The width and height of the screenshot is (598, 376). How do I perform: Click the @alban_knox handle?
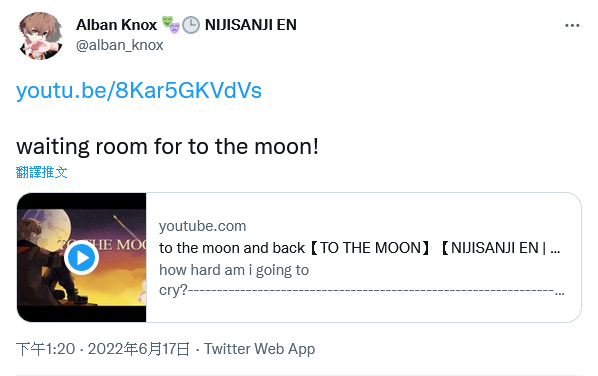pos(119,45)
